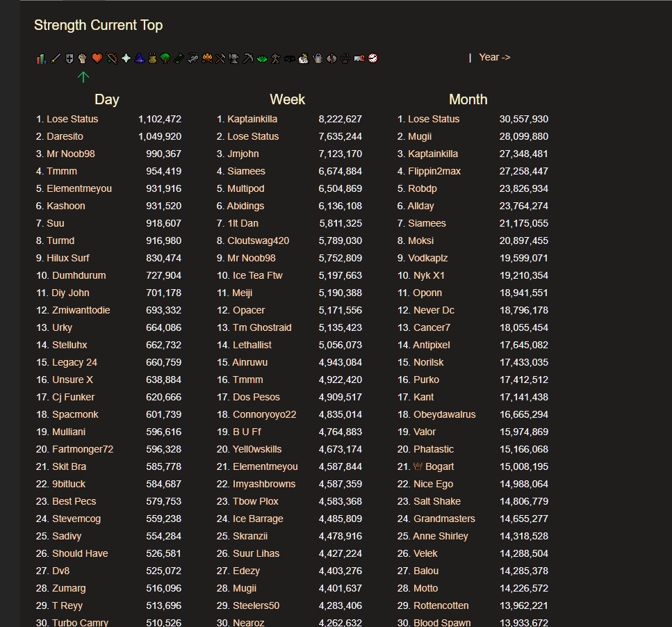Select the Magic wizard hat icon
The height and width of the screenshot is (627, 672).
click(x=140, y=58)
